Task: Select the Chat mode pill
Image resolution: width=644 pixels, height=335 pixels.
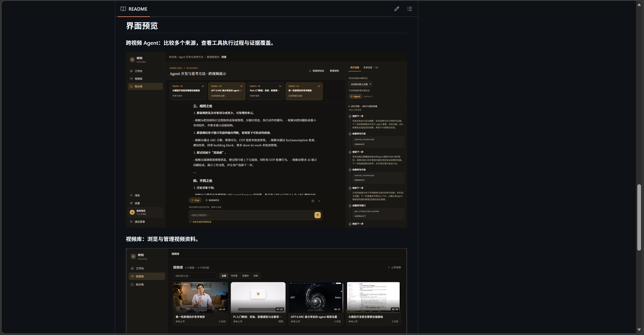Action: (x=195, y=200)
